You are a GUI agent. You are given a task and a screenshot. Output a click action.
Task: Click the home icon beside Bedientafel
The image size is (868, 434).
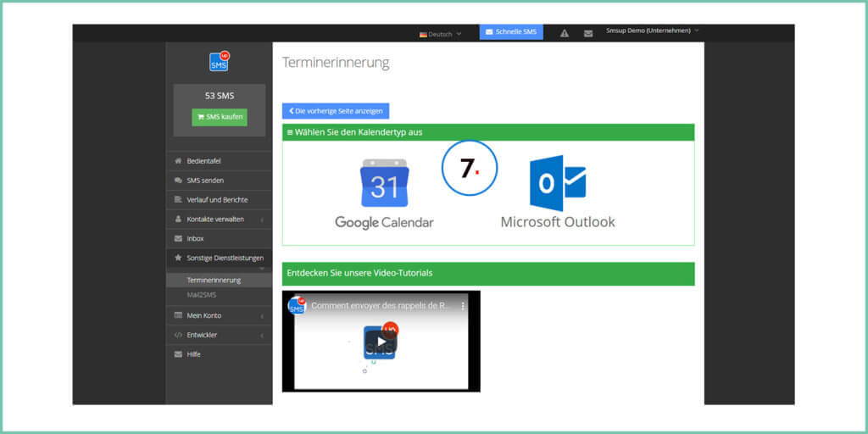pos(178,161)
